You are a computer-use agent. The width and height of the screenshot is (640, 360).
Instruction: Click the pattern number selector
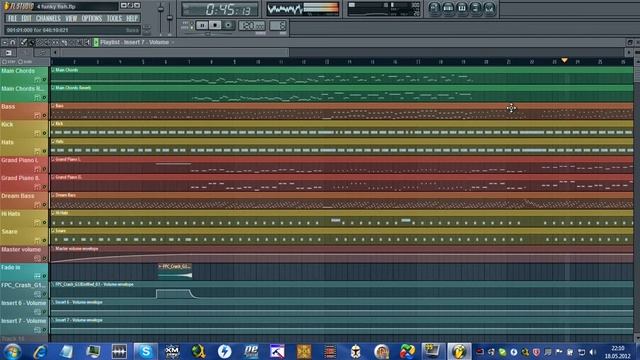[278, 26]
